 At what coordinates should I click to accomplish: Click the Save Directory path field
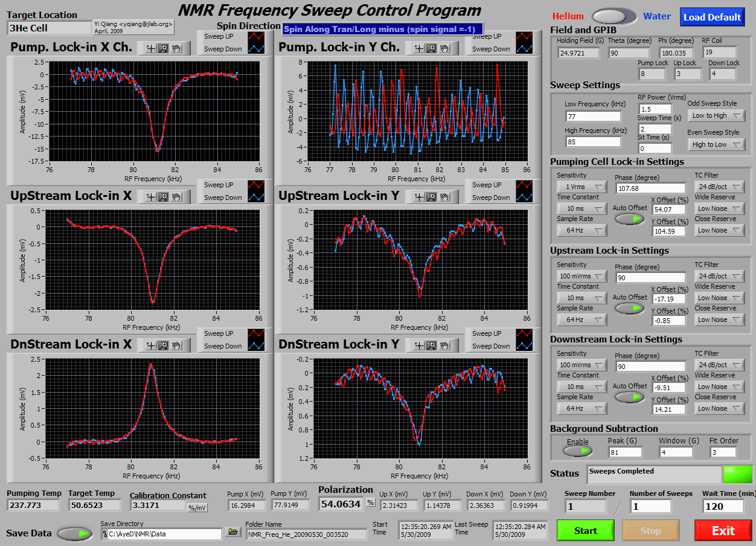[161, 534]
